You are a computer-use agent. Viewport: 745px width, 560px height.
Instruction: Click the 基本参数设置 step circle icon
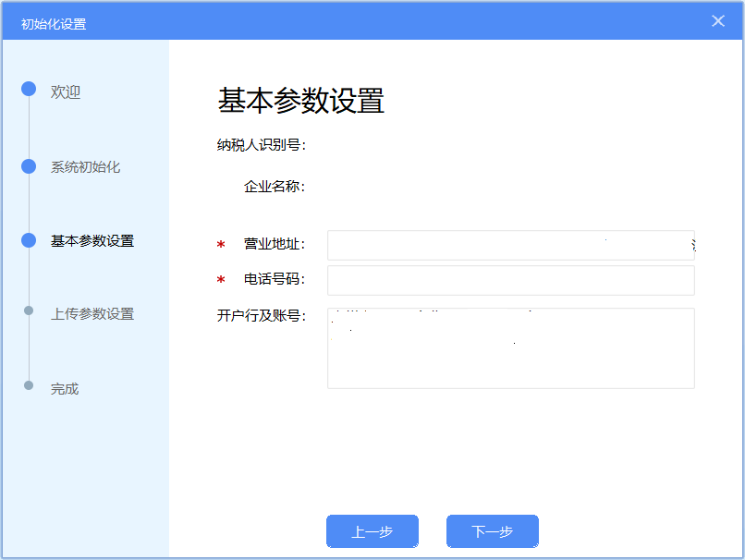(29, 240)
